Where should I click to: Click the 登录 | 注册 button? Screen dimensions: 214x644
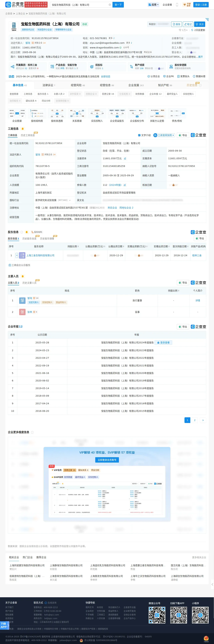click(201, 5)
